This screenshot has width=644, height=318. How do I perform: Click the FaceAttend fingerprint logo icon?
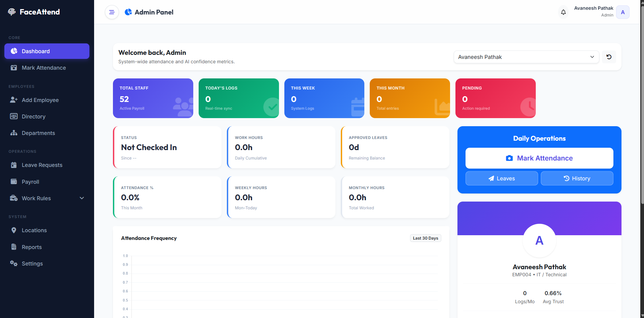click(x=12, y=12)
